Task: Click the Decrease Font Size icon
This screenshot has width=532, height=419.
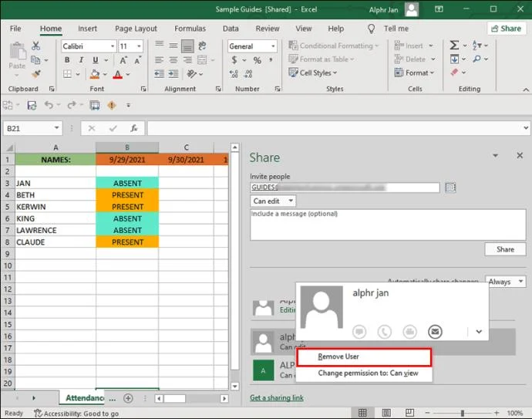Action: pos(137,60)
